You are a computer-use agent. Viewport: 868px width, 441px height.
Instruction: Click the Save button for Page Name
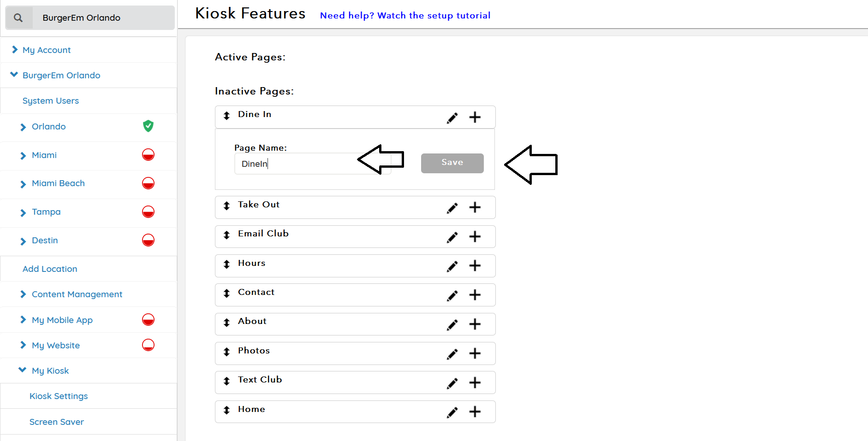[452, 163]
